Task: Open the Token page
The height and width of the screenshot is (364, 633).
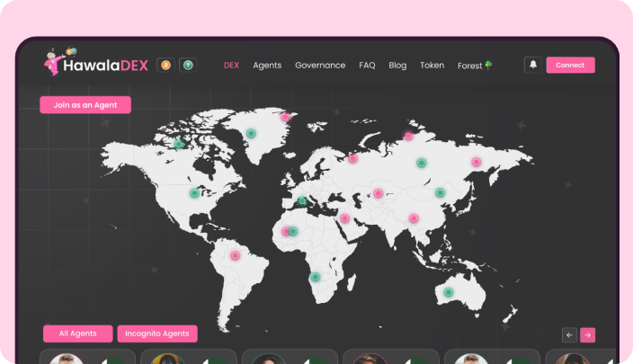Action: click(x=432, y=66)
